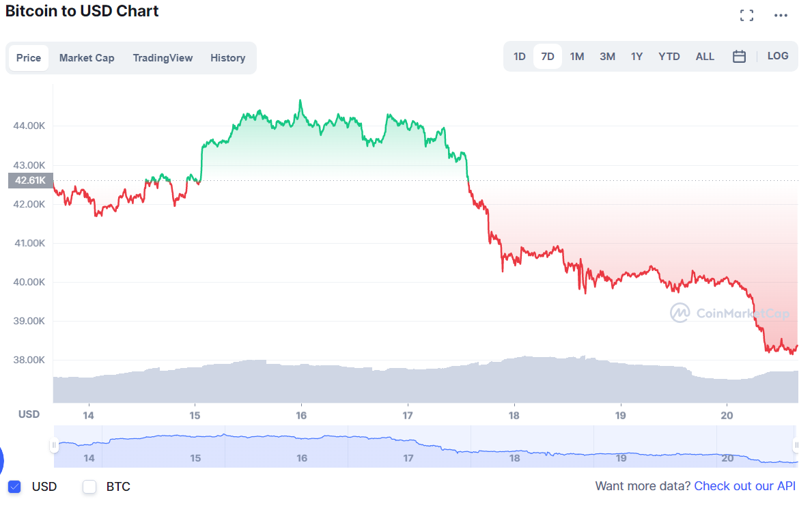
Task: Select the History tab
Action: (x=227, y=58)
